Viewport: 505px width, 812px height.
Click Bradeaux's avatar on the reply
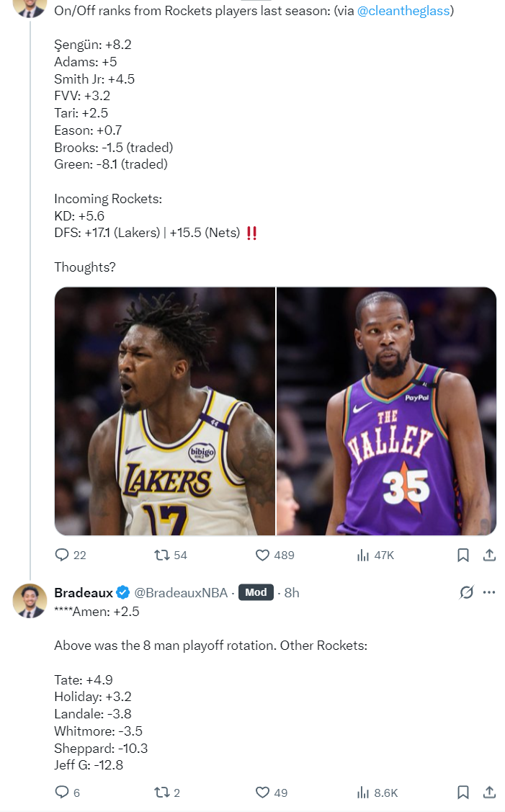click(x=30, y=600)
